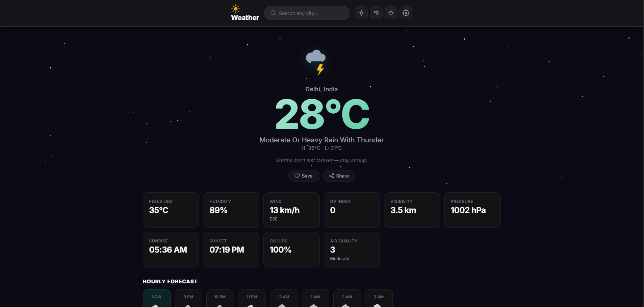Open the Sunset 07:19 PM card
This screenshot has height=307, width=644.
click(x=231, y=250)
